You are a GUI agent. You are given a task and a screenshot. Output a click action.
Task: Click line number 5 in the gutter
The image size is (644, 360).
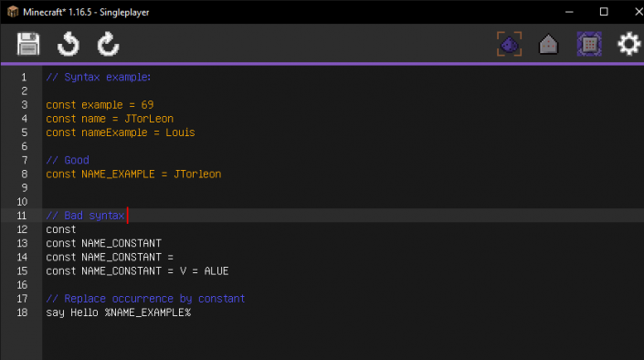(25, 132)
